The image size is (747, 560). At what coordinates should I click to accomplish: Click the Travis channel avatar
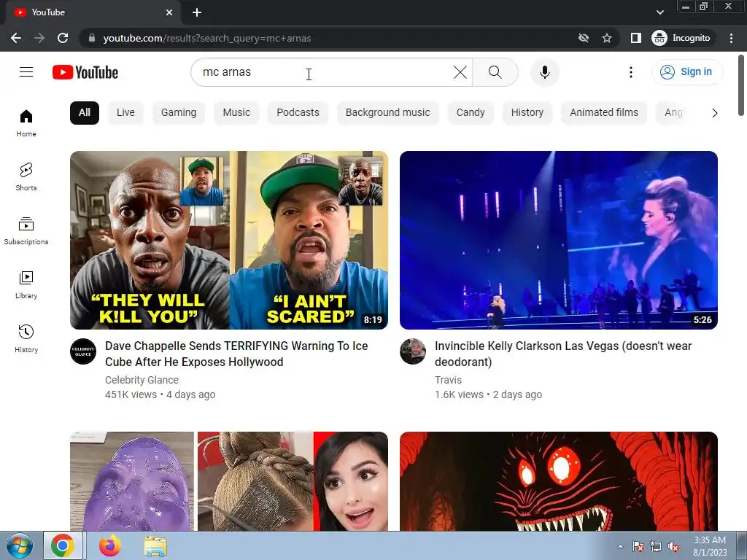click(x=413, y=351)
